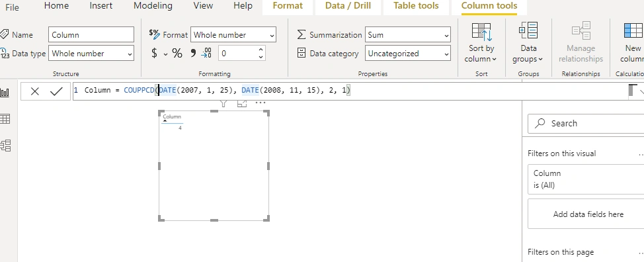644x262 pixels.
Task: Click the visual filter funnel icon
Action: [x=223, y=103]
